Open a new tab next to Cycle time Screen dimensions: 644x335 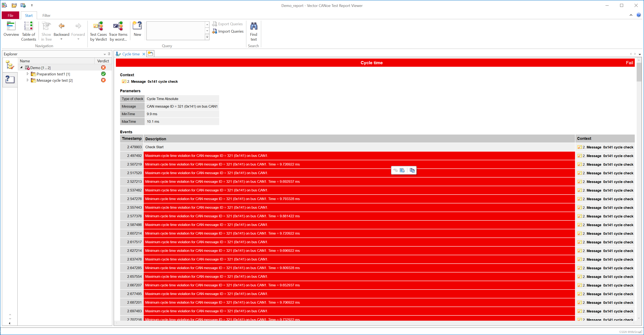tap(150, 54)
